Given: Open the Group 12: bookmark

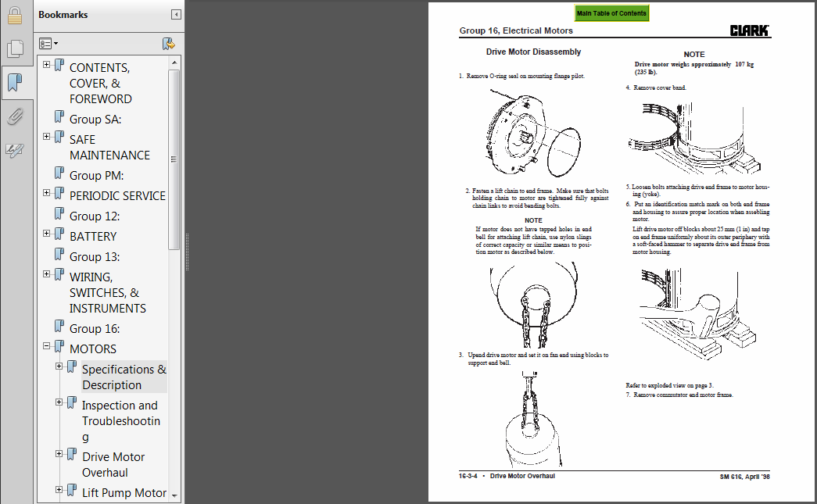Looking at the screenshot, I should tap(95, 216).
